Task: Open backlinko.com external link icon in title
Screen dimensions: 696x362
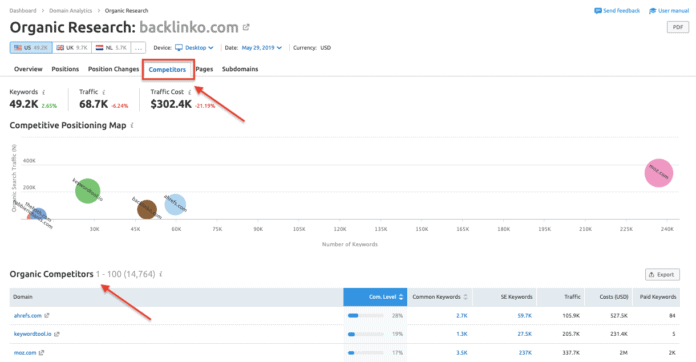Action: click(x=246, y=28)
